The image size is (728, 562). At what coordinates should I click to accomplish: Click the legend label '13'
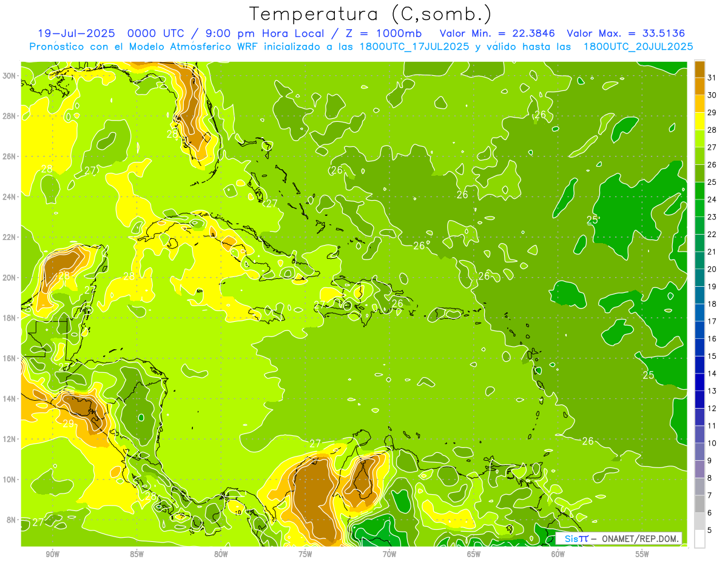point(712,391)
